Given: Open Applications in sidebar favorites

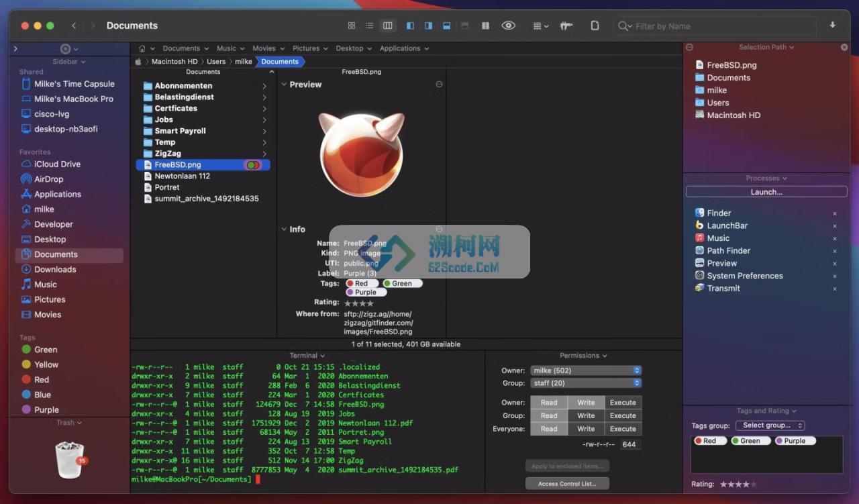Looking at the screenshot, I should pyautogui.click(x=51, y=194).
